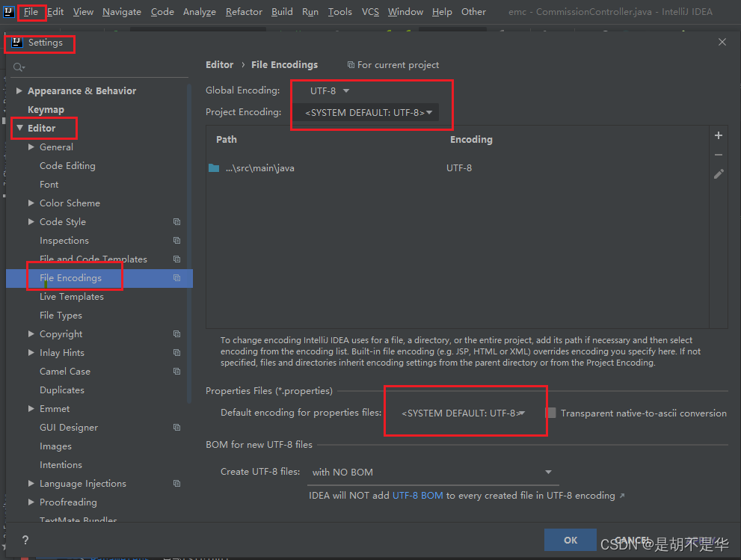This screenshot has height=560, width=741.
Task: Open the Navigate menu
Action: (x=121, y=12)
